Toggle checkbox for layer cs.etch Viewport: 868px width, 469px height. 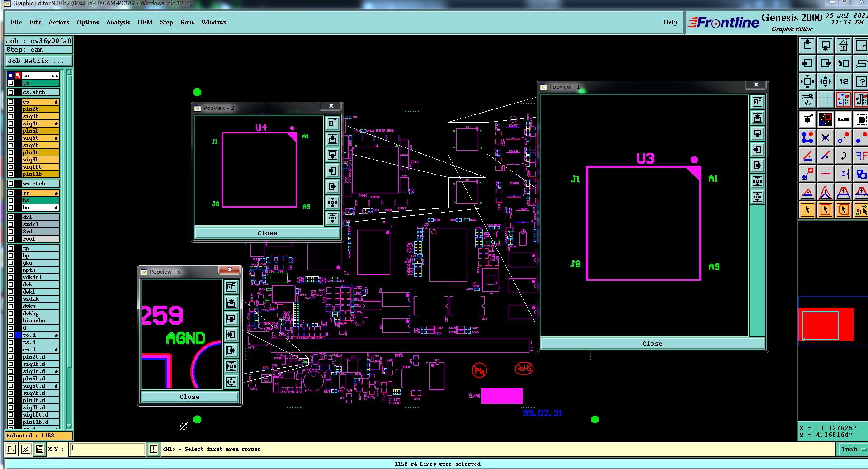click(11, 92)
